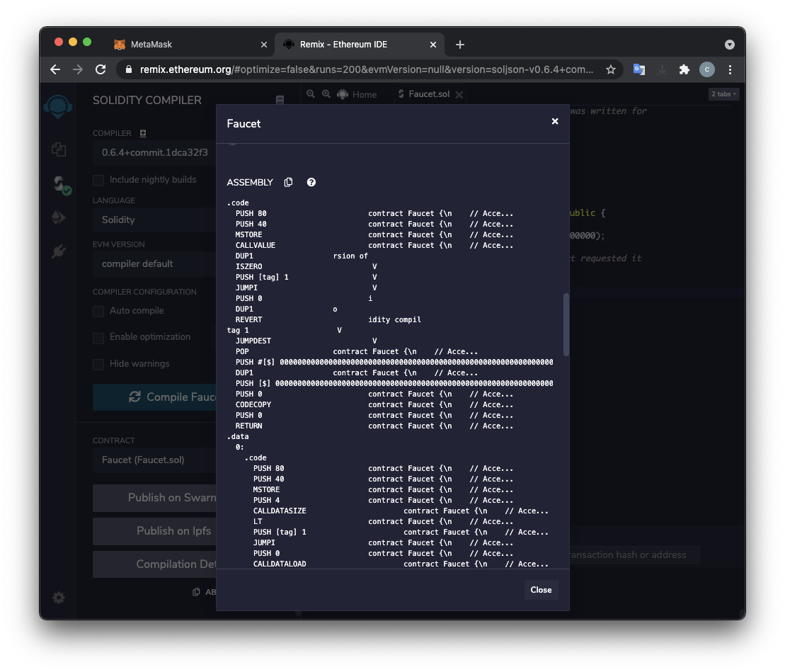Check the Hide warnings option
785x672 pixels.
[98, 364]
